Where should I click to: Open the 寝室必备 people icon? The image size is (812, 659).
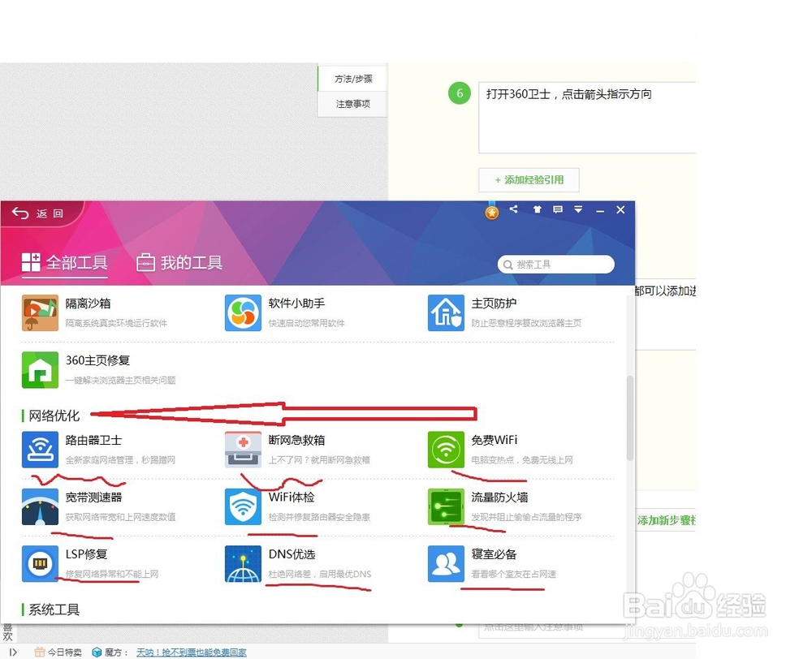tap(446, 564)
